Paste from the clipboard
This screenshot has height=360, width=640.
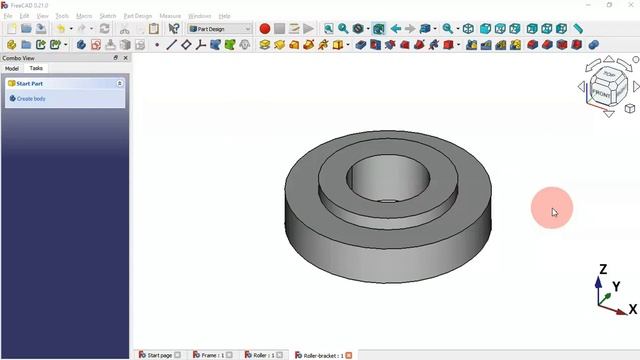[153, 29]
